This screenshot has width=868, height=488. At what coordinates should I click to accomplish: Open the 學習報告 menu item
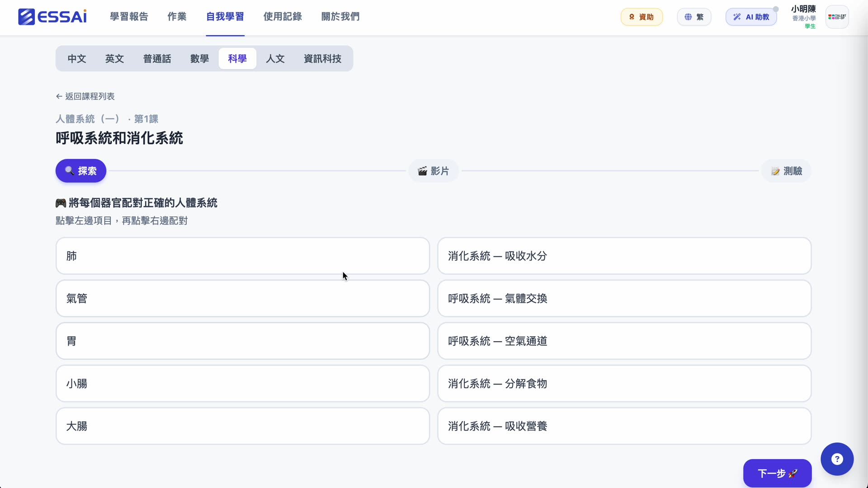point(128,17)
